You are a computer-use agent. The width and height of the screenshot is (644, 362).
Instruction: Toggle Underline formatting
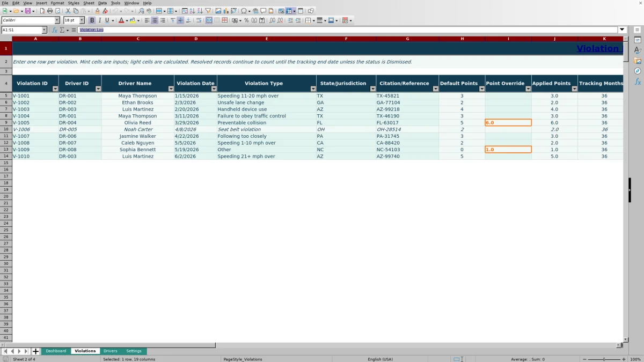point(107,20)
